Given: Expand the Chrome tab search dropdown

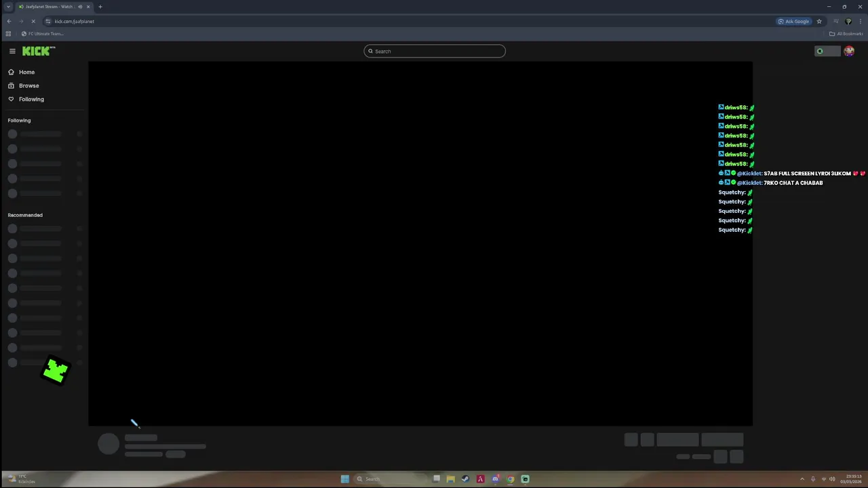Looking at the screenshot, I should coord(8,7).
